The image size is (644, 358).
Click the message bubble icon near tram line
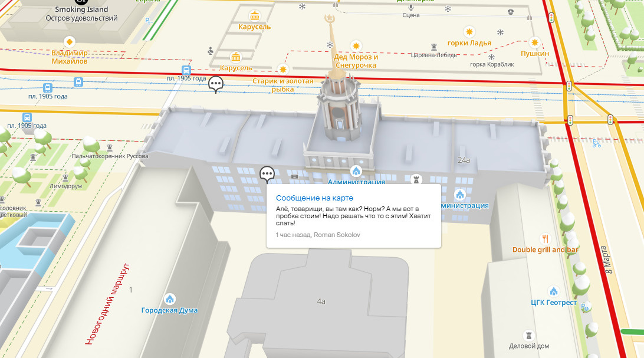point(216,85)
